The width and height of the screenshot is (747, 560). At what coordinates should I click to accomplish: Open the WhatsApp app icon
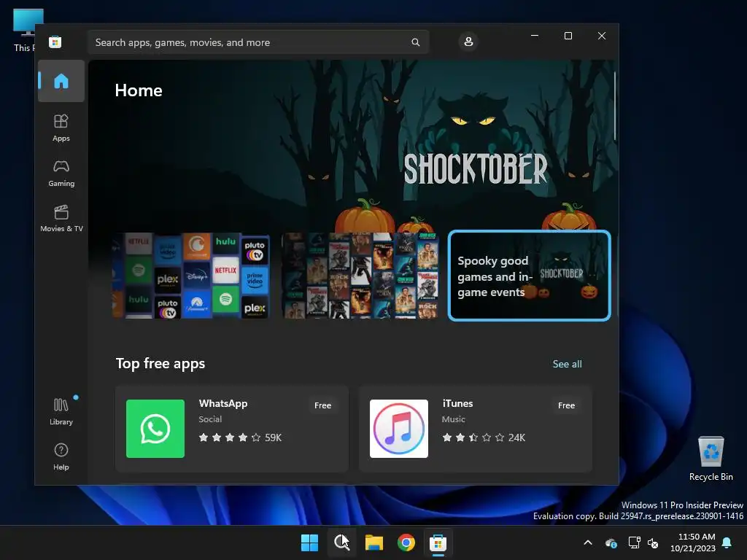(155, 429)
